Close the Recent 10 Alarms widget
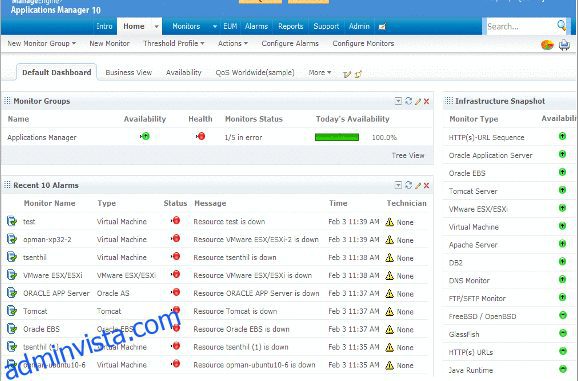The image size is (578, 381). (x=426, y=185)
